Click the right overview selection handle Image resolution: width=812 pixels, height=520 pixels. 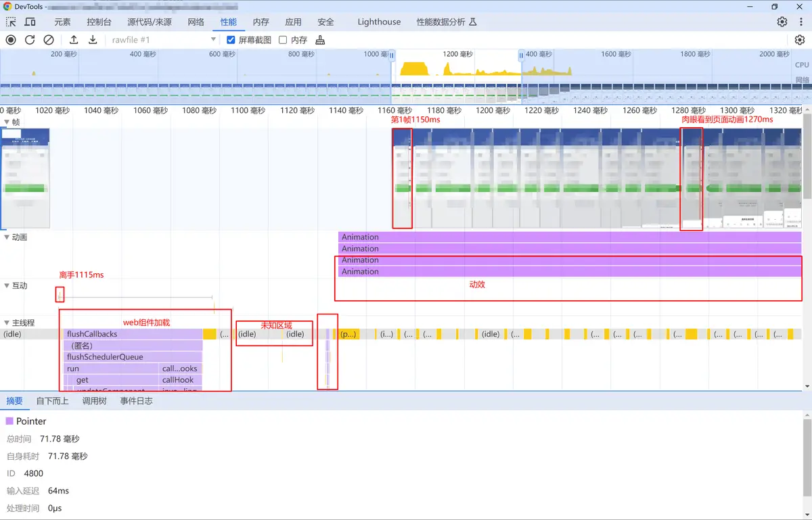tap(521, 55)
